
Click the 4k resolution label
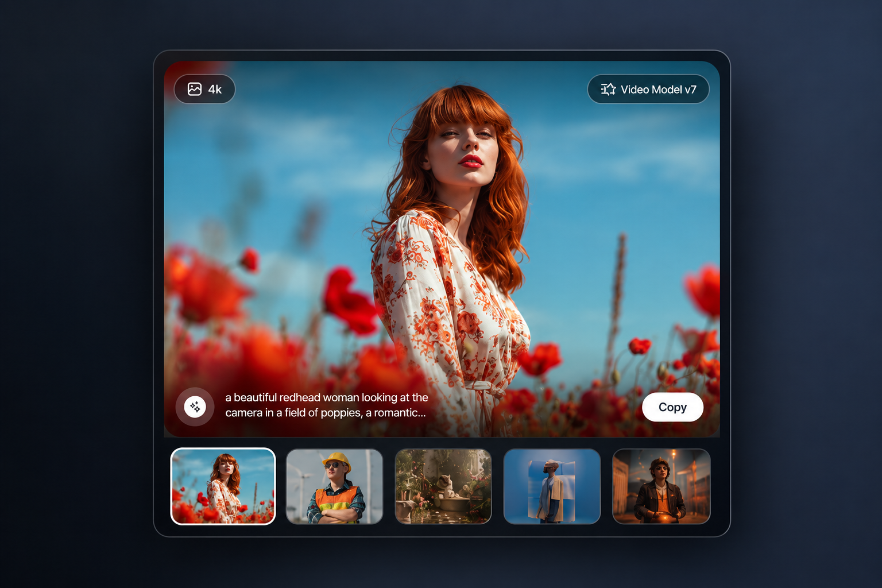pos(215,90)
